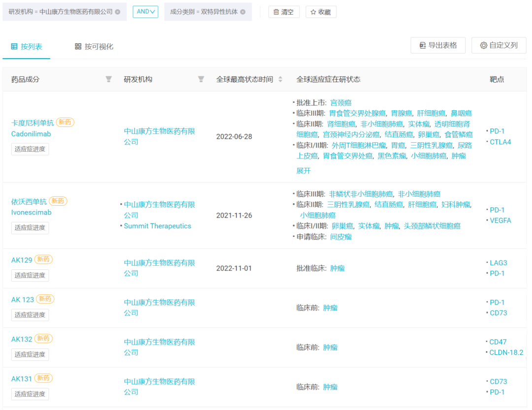Open the Ivonescimab link
Image resolution: width=532 pixels, height=410 pixels.
(x=31, y=213)
